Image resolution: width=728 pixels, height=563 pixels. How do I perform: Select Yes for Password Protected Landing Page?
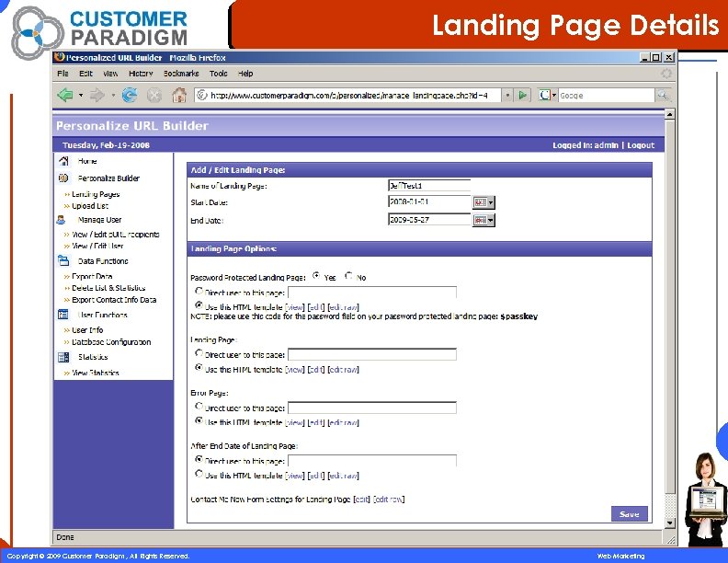316,275
